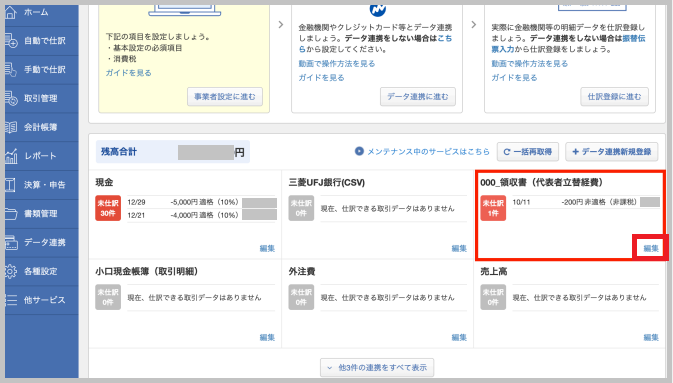
Task: Click the 未仕訳 1件 red badge for 領収書
Action: click(493, 208)
